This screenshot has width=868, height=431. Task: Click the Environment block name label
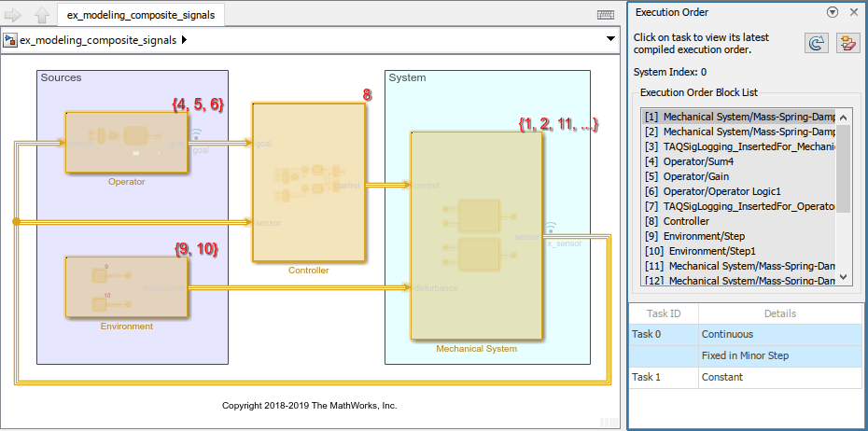click(x=127, y=327)
